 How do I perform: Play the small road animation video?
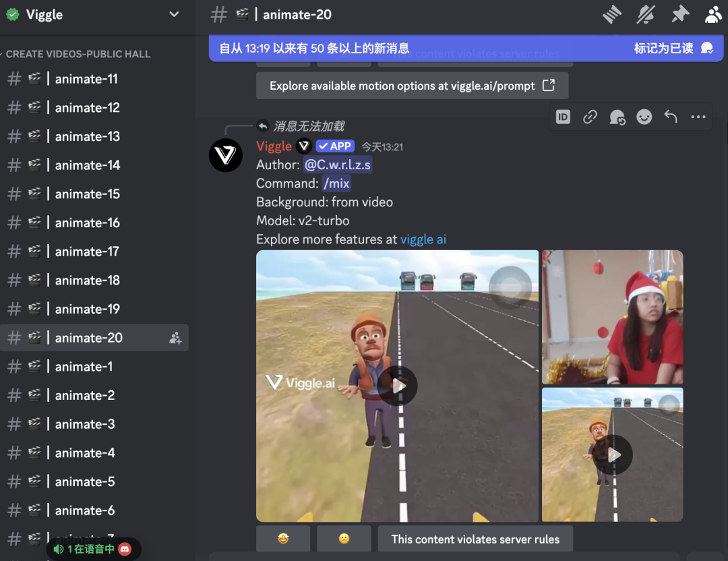612,454
